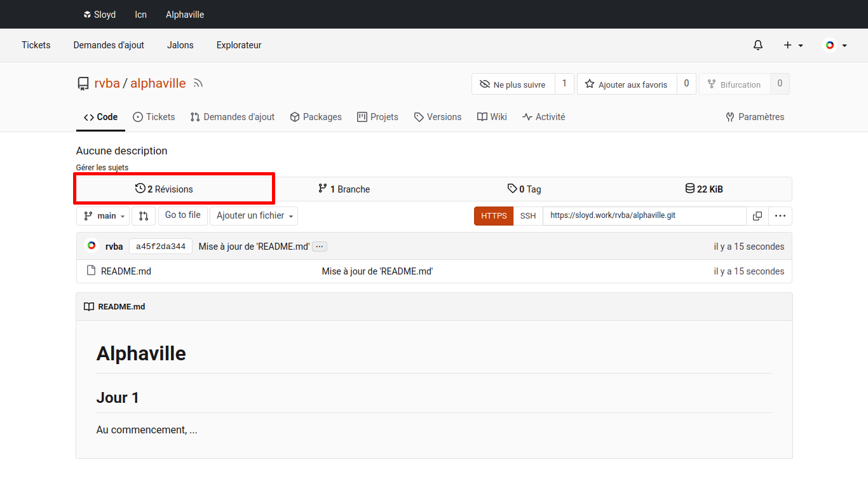Toggle Ne plus suivre watch button
The image size is (868, 488).
pyautogui.click(x=513, y=85)
